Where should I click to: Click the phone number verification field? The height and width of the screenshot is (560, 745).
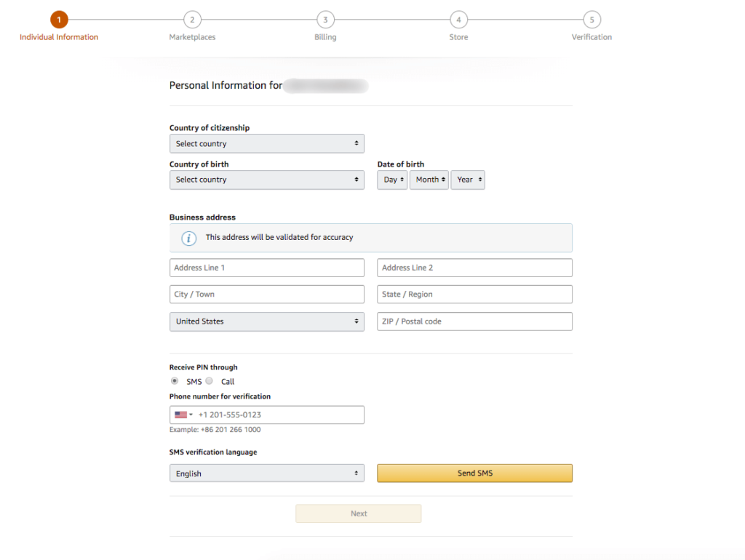pyautogui.click(x=278, y=415)
